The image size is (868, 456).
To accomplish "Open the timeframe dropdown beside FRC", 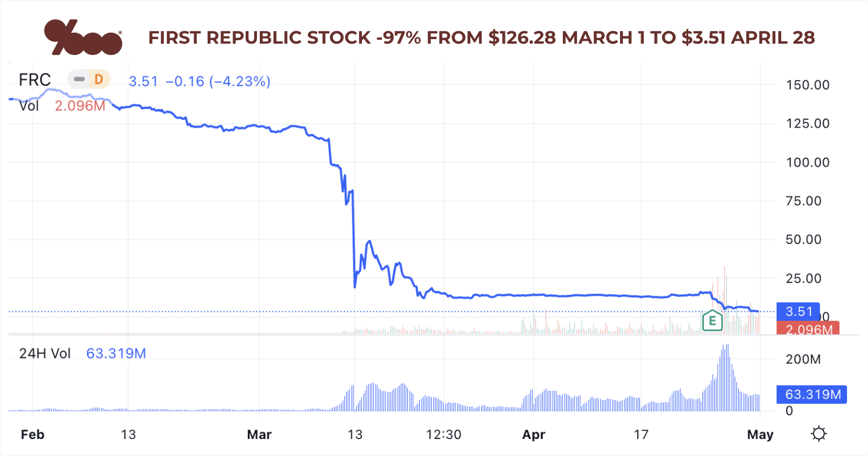I will (88, 79).
